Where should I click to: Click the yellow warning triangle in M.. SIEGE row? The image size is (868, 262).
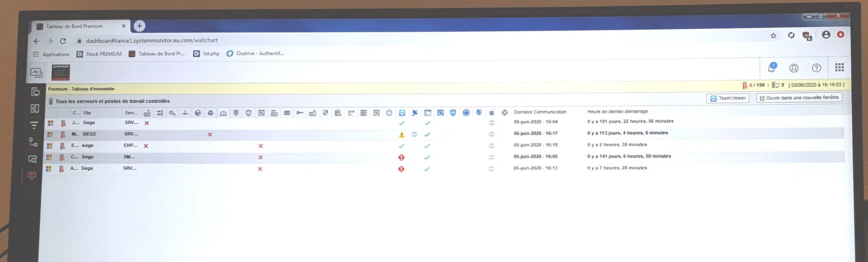point(402,135)
